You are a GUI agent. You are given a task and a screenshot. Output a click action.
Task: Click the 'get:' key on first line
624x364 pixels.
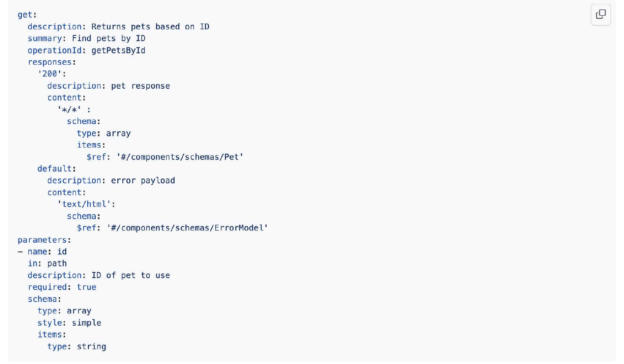tap(27, 15)
